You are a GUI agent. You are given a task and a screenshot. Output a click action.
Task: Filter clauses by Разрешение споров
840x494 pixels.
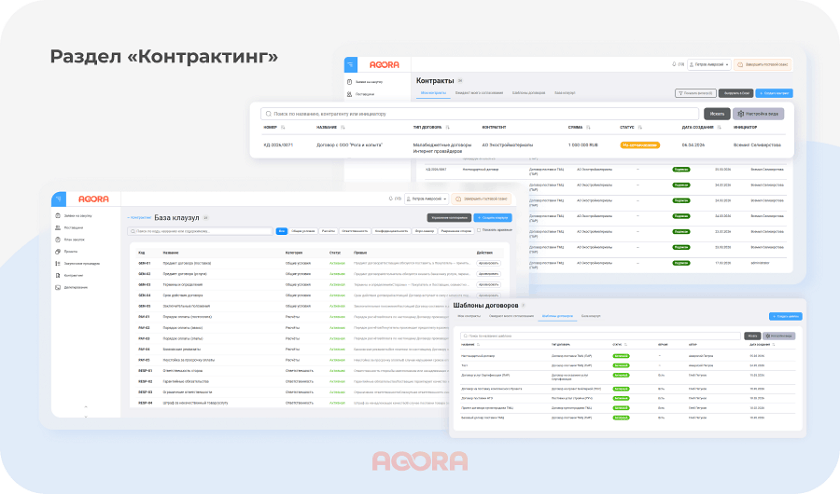[x=456, y=231]
